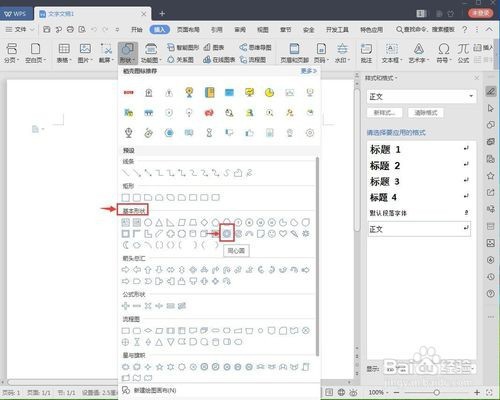The height and width of the screenshot is (400, 500).
Task: Pick the smiley face basic shape
Action: pyautogui.click(x=272, y=234)
